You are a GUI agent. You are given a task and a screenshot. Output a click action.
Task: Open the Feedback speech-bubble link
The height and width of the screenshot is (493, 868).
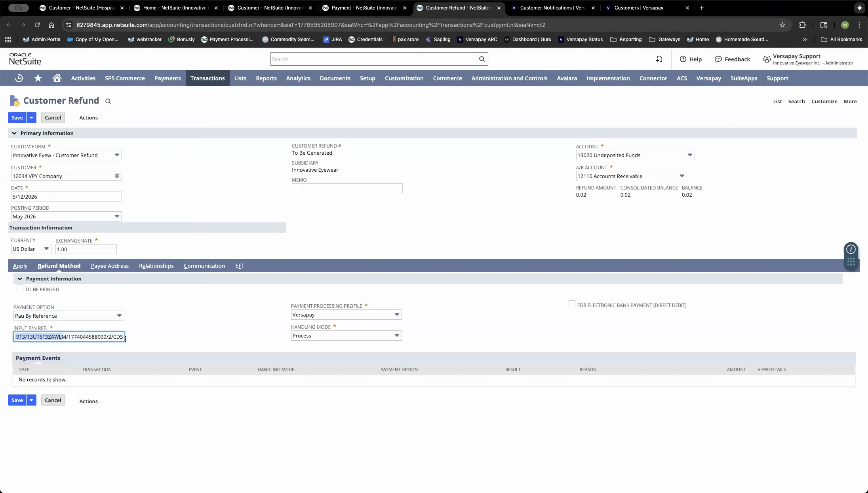coord(732,59)
